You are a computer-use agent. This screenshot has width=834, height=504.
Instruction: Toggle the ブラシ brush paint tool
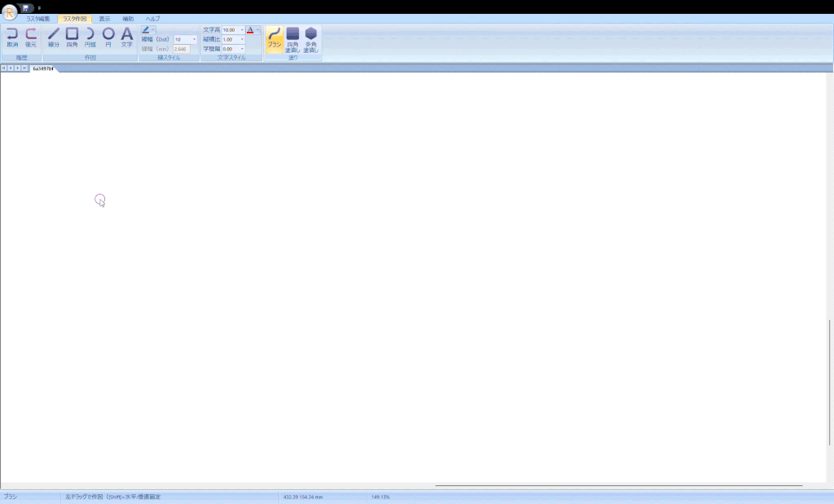point(274,39)
